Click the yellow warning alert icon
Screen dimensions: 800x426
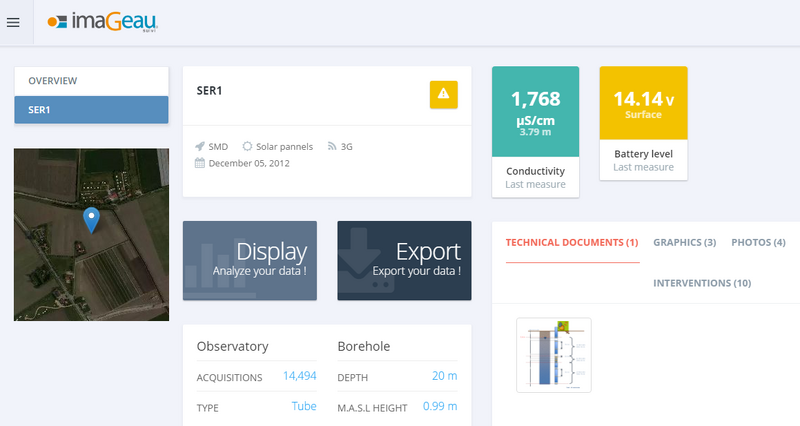click(x=444, y=94)
